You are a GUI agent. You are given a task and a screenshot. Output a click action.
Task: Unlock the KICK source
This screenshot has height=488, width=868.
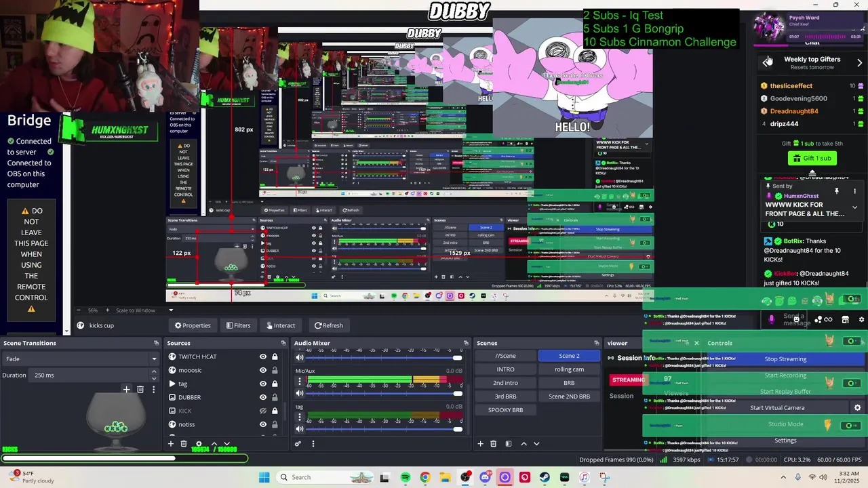[275, 411]
